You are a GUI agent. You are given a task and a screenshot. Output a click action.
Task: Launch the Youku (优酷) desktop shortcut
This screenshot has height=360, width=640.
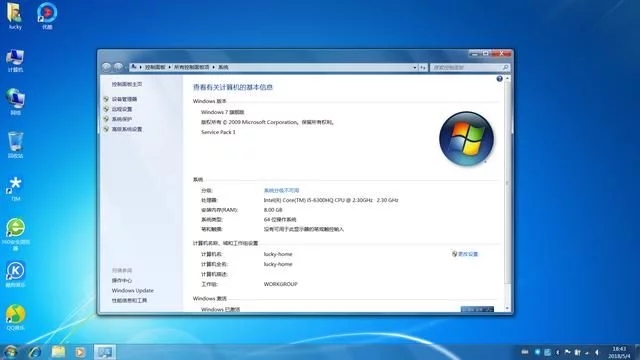coord(47,16)
